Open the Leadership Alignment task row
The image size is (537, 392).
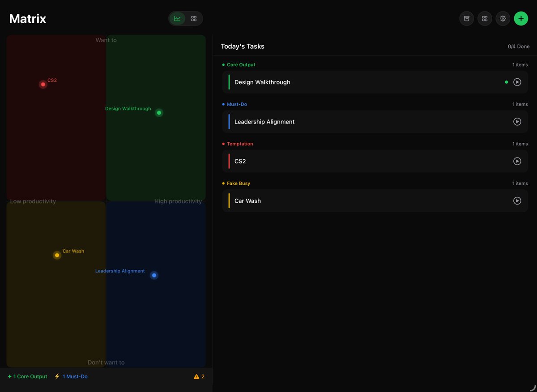click(x=375, y=122)
